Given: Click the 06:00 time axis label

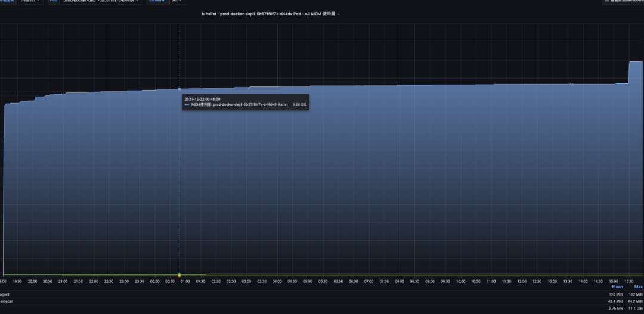Looking at the screenshot, I should pos(338,282).
